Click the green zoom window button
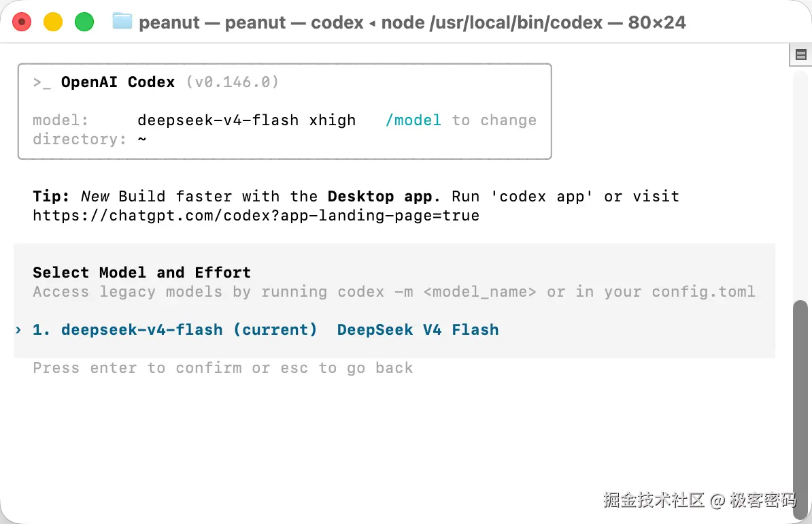 click(84, 22)
